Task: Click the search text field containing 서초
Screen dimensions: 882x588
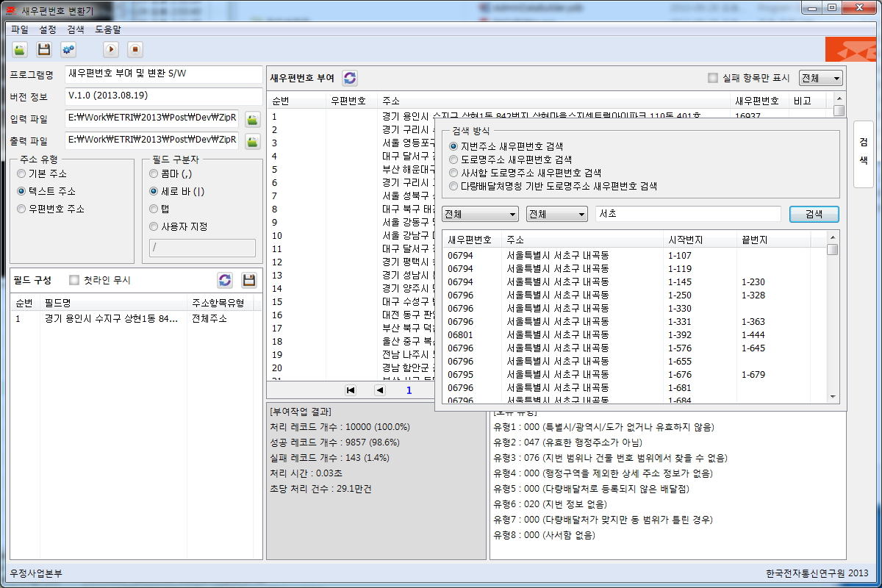Action: click(687, 214)
